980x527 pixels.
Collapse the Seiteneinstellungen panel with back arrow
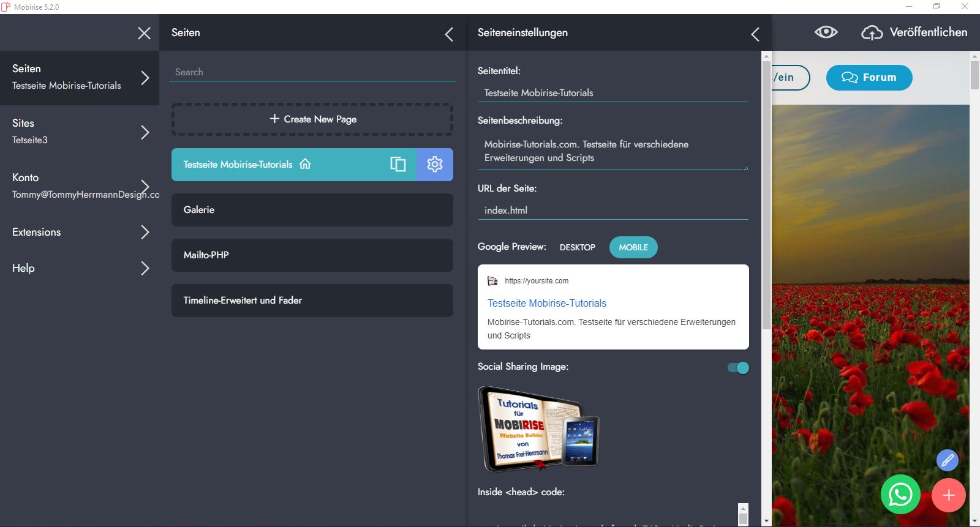[x=755, y=34]
